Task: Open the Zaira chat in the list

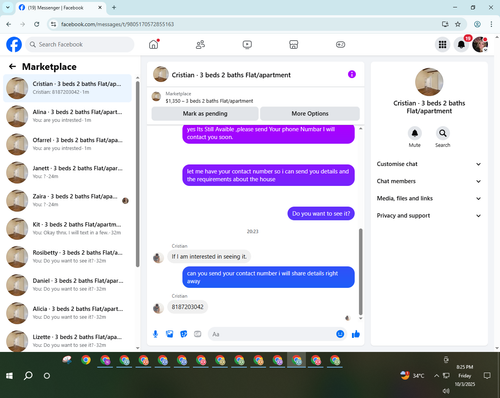Action: 67,200
